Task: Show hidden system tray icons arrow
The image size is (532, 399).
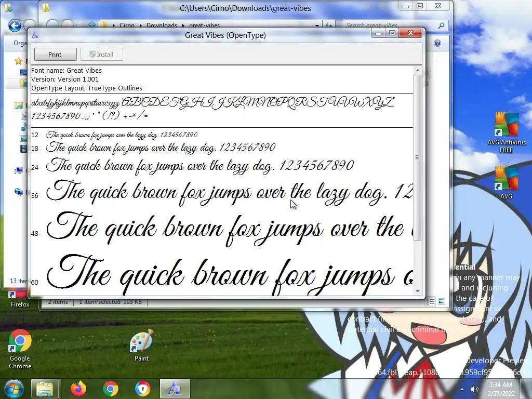Action: coord(462,389)
